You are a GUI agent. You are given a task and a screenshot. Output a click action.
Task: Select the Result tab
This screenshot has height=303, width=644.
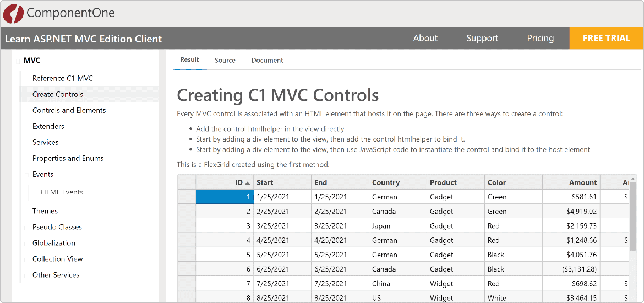[189, 59]
